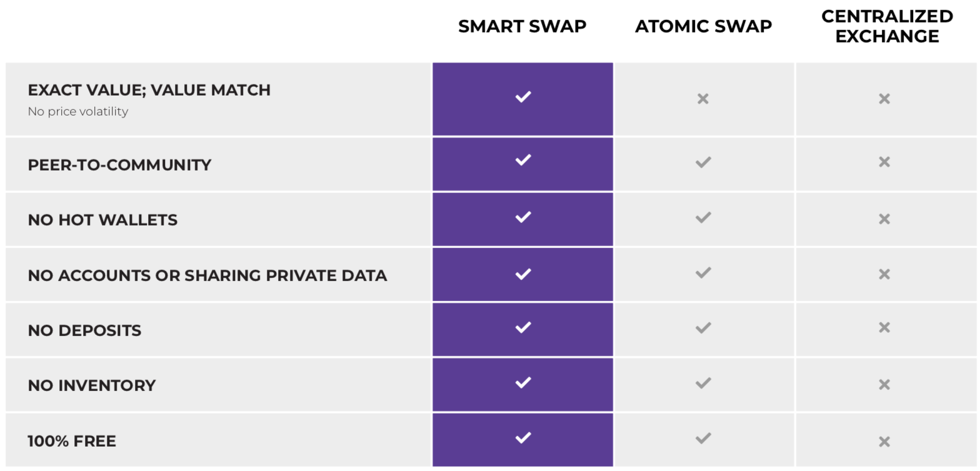The height and width of the screenshot is (471, 980).
Task: Click Smart Swap checkmark for 100% Free
Action: point(522,437)
